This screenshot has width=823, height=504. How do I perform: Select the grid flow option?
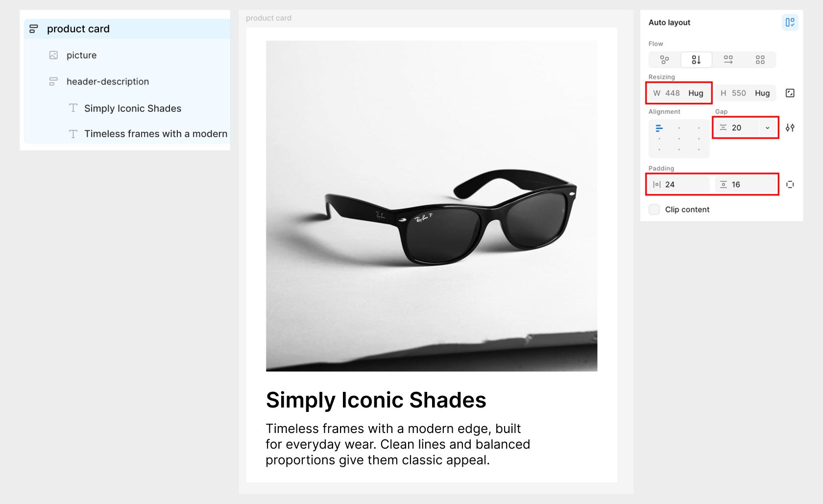point(760,60)
